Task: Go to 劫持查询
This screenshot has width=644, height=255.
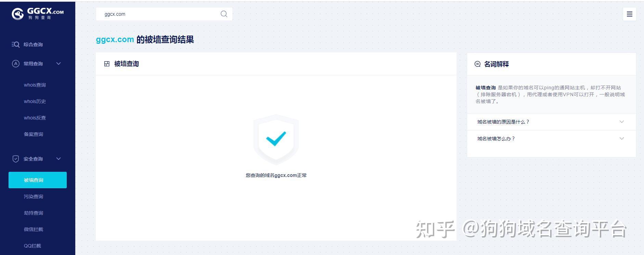Action: tap(33, 213)
